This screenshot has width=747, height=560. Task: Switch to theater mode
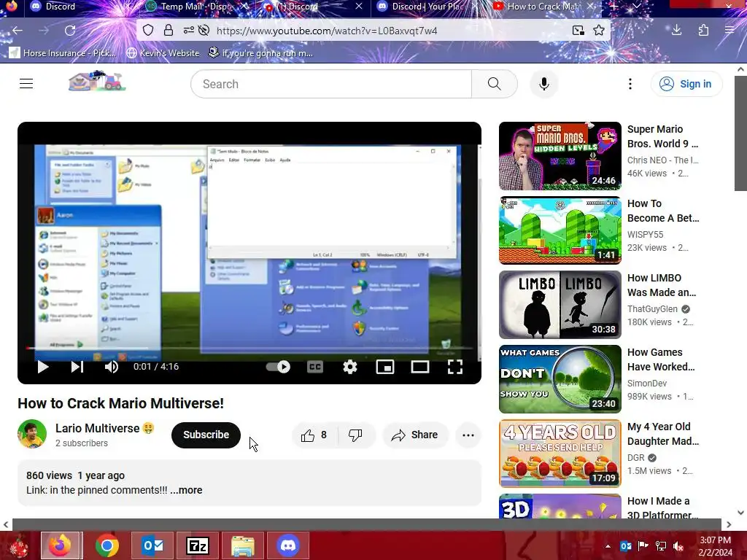click(x=420, y=367)
